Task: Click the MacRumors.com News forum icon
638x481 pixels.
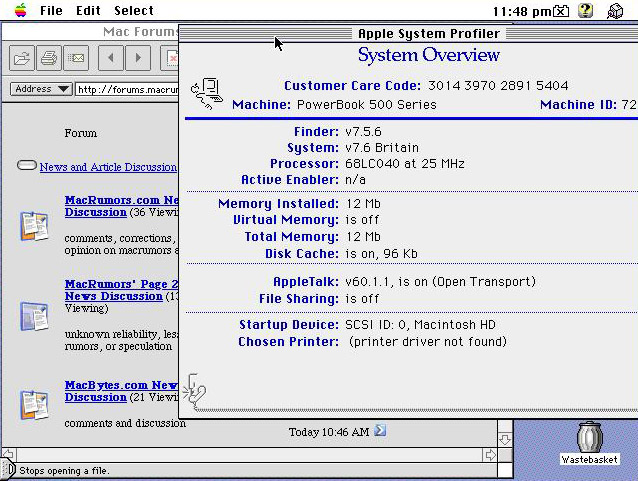Action: coord(34,226)
